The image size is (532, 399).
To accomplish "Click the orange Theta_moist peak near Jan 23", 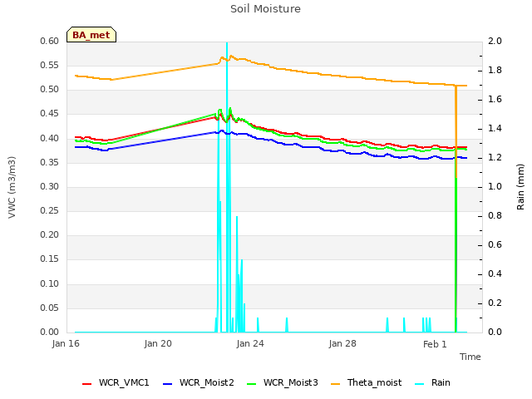I will click(231, 57).
